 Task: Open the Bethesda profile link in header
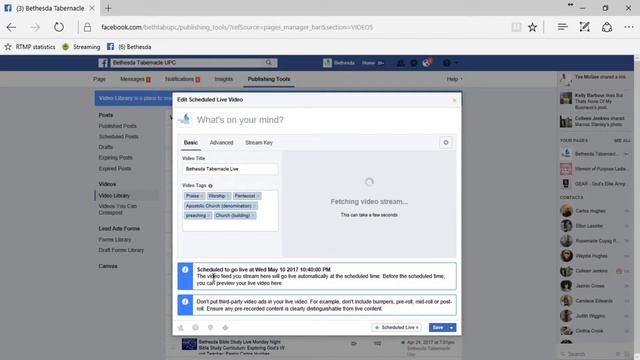coord(339,63)
